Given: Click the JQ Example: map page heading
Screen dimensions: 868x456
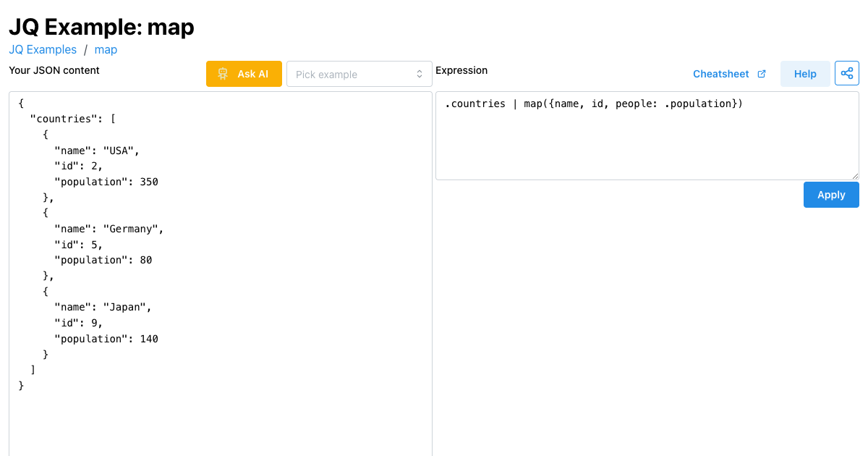Looking at the screenshot, I should point(101,27).
